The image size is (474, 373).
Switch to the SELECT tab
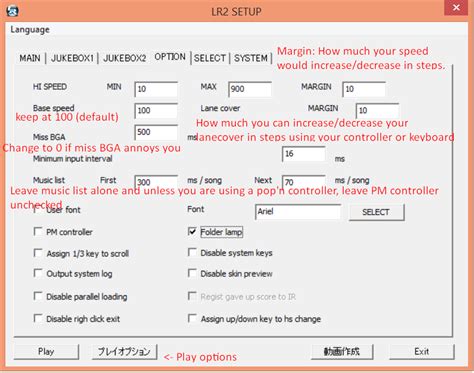(210, 58)
